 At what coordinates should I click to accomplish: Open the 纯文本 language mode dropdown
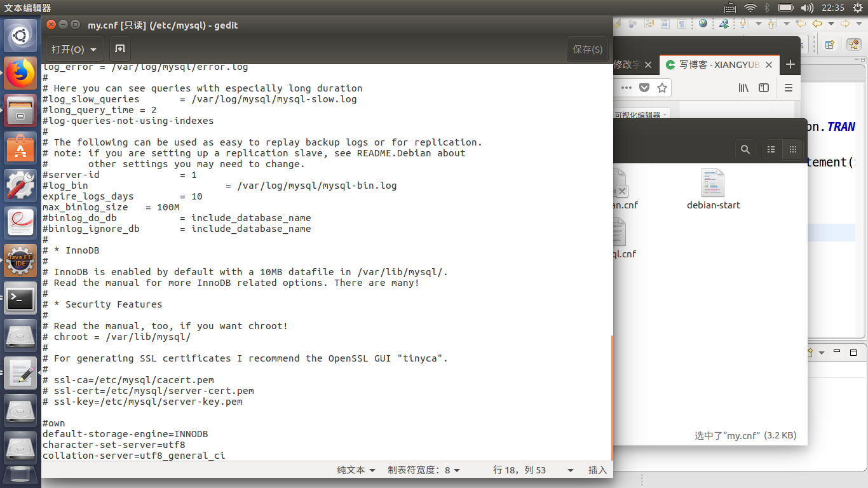355,470
